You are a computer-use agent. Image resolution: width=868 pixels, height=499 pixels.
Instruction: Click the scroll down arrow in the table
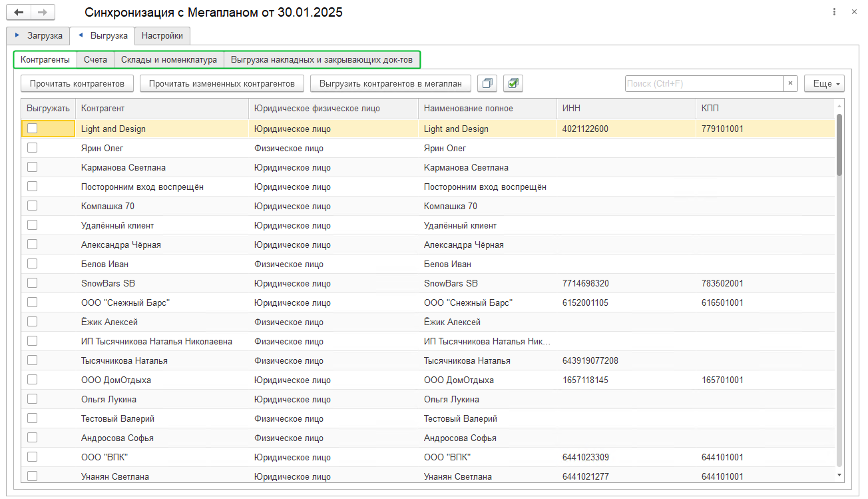click(839, 474)
